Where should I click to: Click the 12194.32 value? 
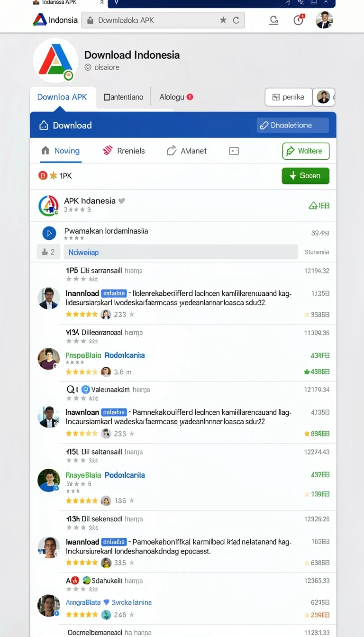pyautogui.click(x=317, y=271)
